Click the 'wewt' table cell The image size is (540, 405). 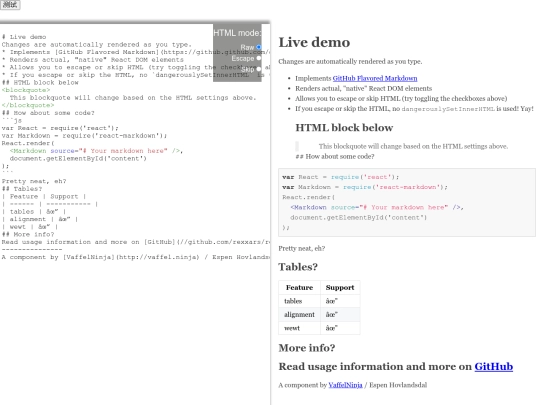click(299, 328)
